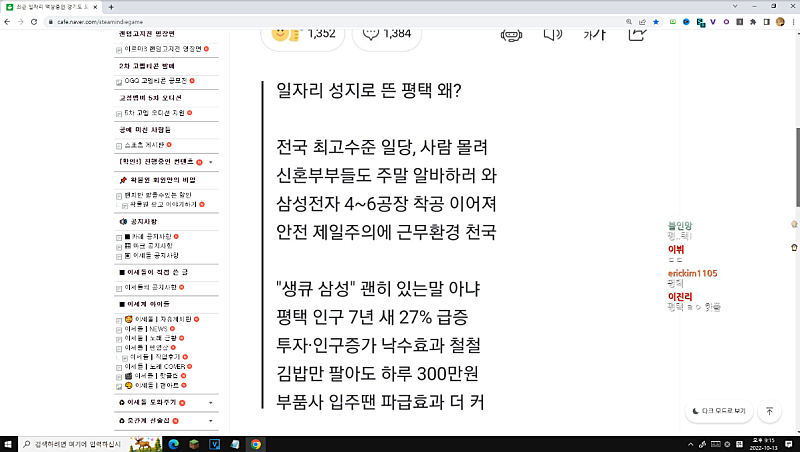The image size is (800, 452).
Task: Open the 이세돌 | 자유게시판 board
Action: click(158, 319)
